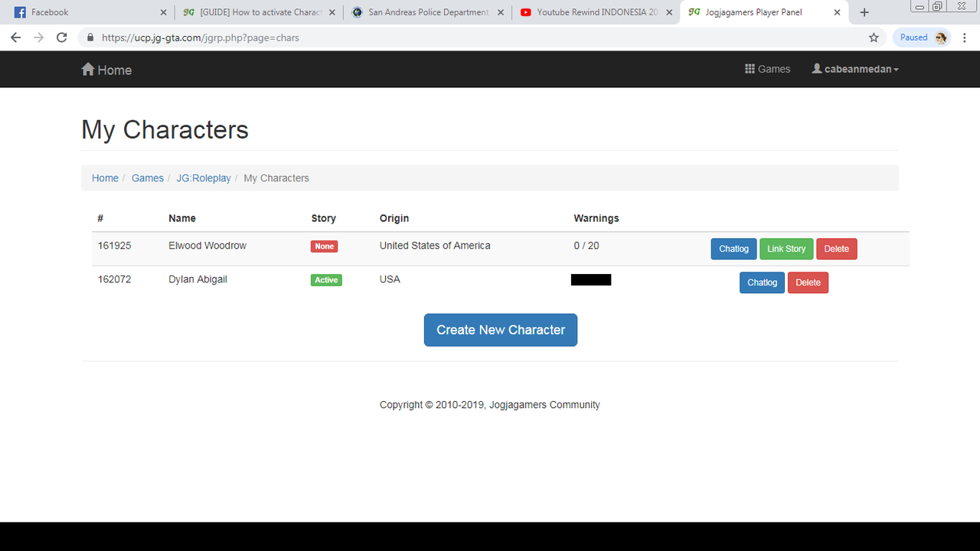Click the JG:Roleplay breadcrumb link
This screenshot has width=980, height=551.
pyautogui.click(x=204, y=178)
